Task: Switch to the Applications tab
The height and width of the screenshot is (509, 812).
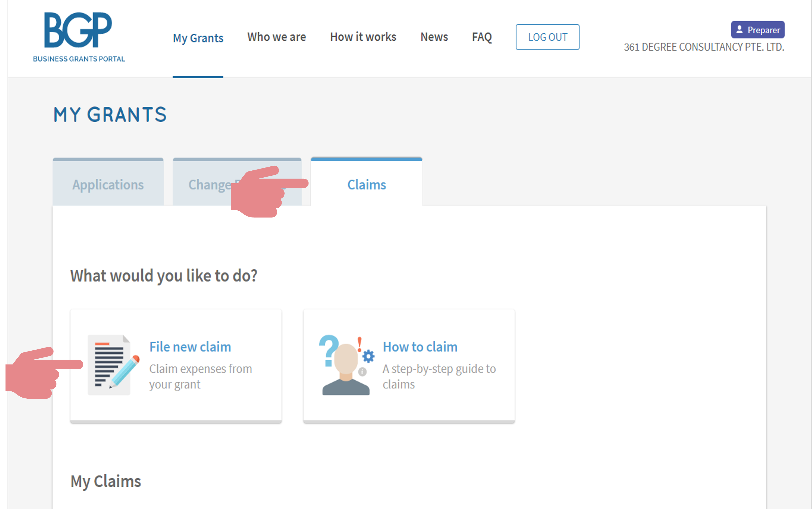Action: pyautogui.click(x=108, y=184)
